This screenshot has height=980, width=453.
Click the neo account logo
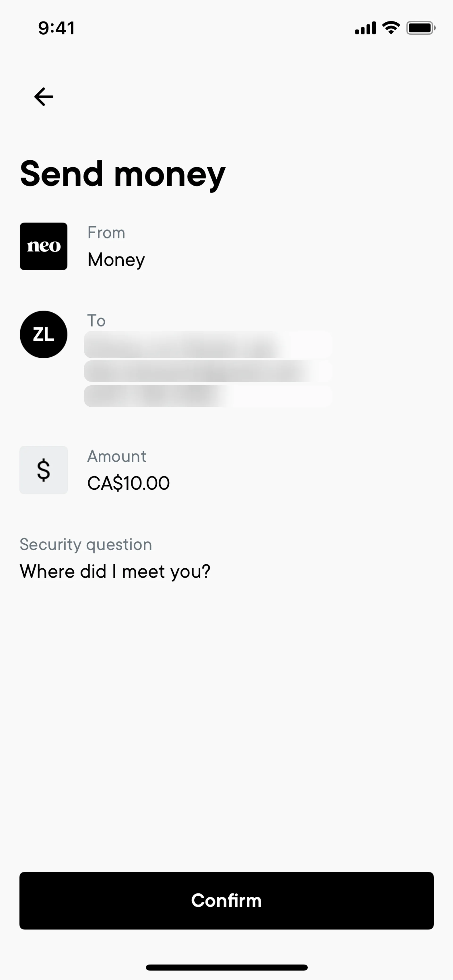point(44,246)
